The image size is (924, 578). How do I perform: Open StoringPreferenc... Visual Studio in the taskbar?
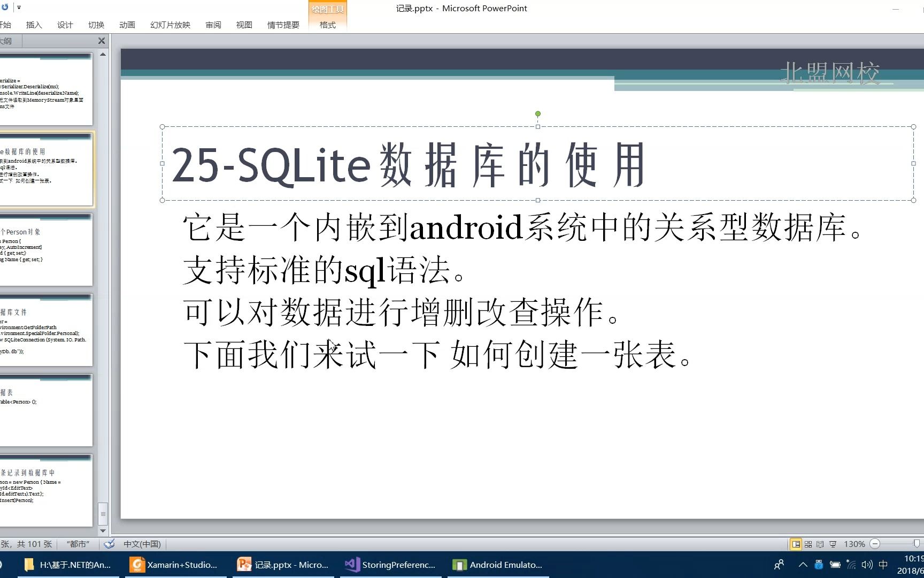(x=391, y=565)
